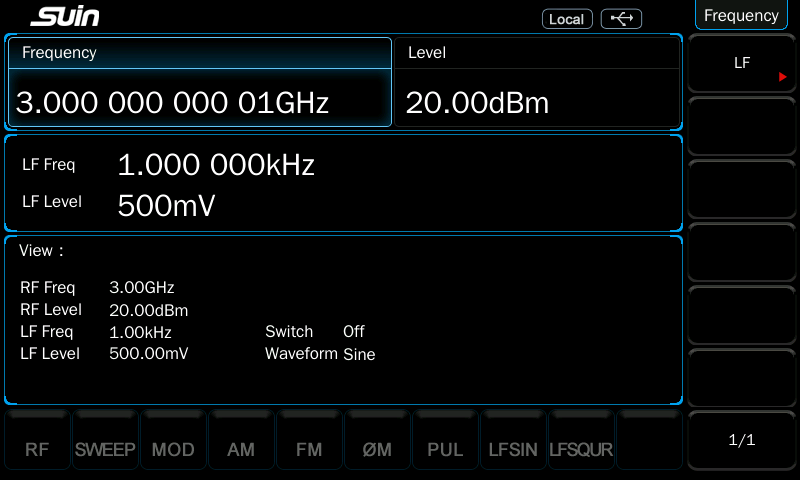Open the PUL pulse tab
This screenshot has height=480, width=800.
click(445, 450)
